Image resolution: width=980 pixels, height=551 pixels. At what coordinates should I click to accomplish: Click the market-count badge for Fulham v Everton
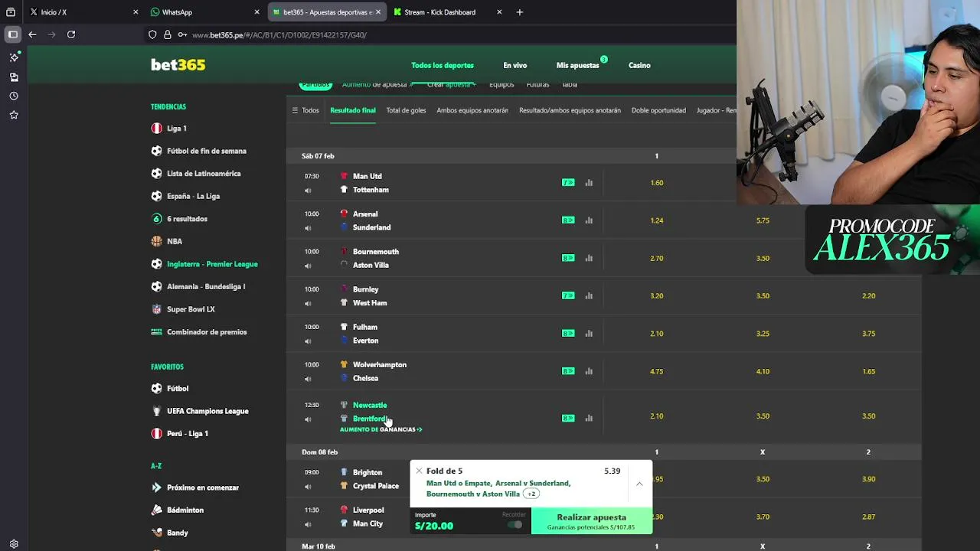(568, 334)
